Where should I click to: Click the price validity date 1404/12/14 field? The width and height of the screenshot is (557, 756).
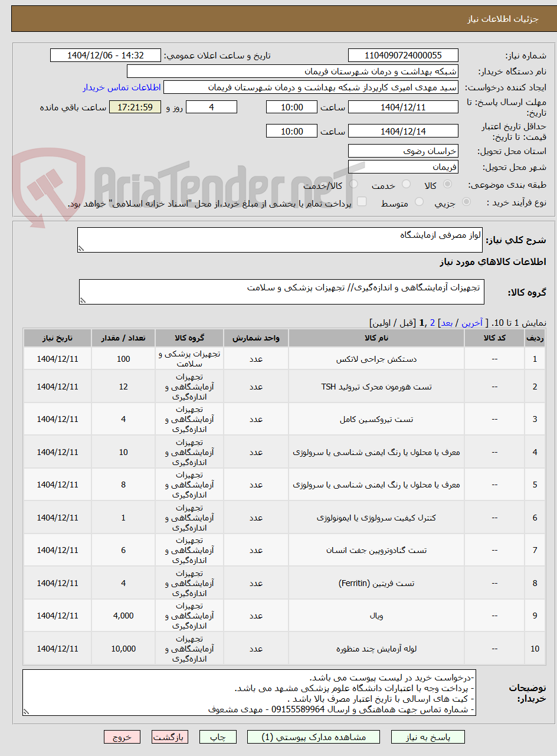[403, 131]
